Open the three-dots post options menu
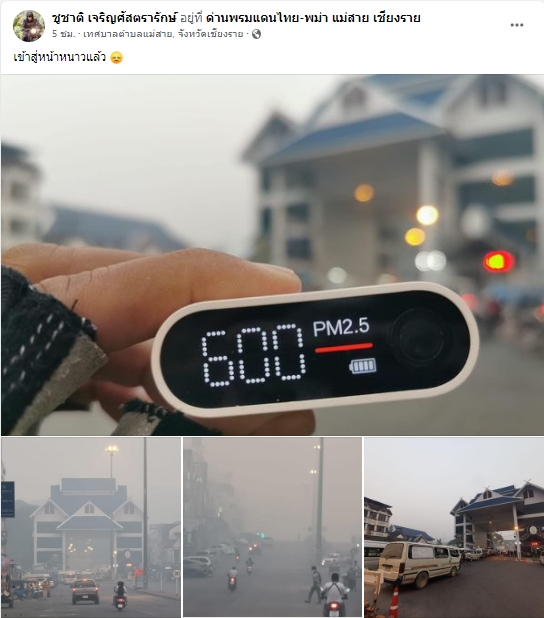The height and width of the screenshot is (618, 544). pyautogui.click(x=516, y=25)
